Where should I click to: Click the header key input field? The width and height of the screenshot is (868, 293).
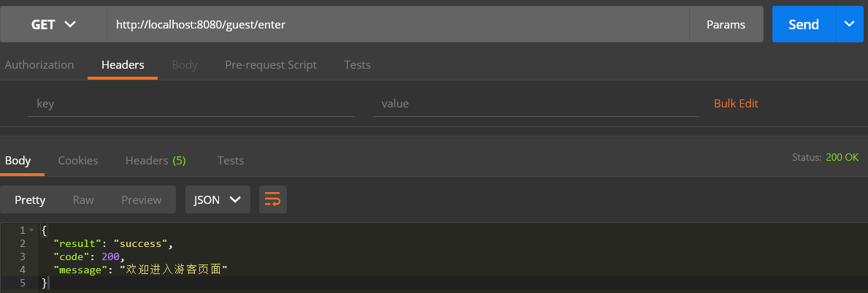point(191,104)
